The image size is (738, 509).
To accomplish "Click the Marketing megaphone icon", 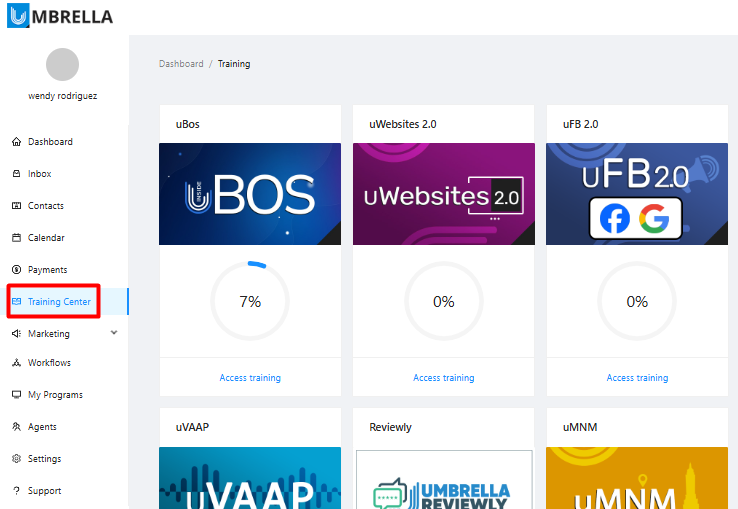I will pos(16,334).
